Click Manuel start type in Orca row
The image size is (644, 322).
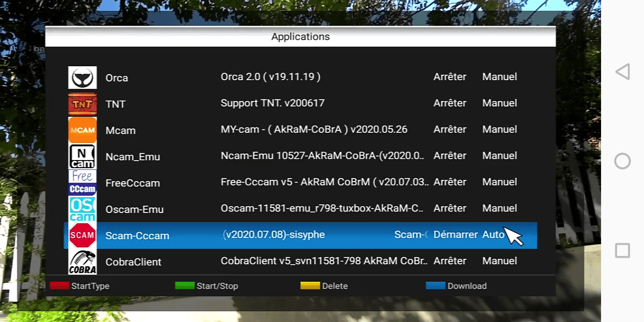(500, 77)
